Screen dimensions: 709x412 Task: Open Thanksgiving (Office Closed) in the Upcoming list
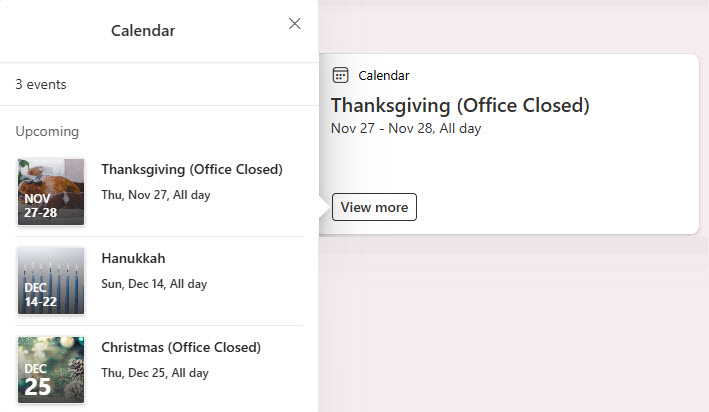pos(192,169)
